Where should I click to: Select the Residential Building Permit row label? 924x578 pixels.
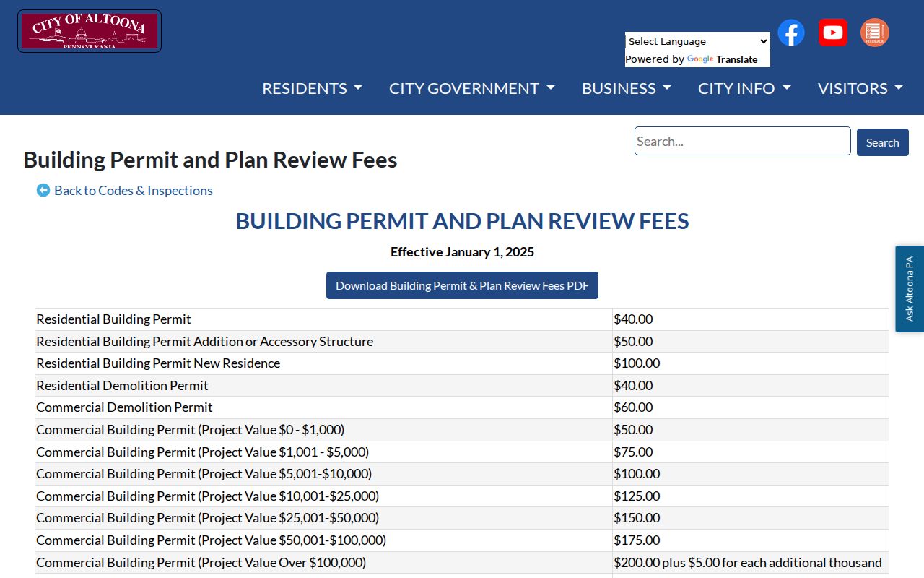tap(114, 319)
